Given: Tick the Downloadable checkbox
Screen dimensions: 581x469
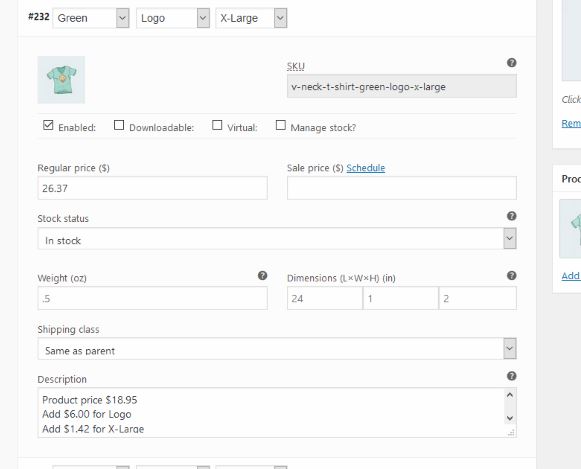Looking at the screenshot, I should (119, 125).
